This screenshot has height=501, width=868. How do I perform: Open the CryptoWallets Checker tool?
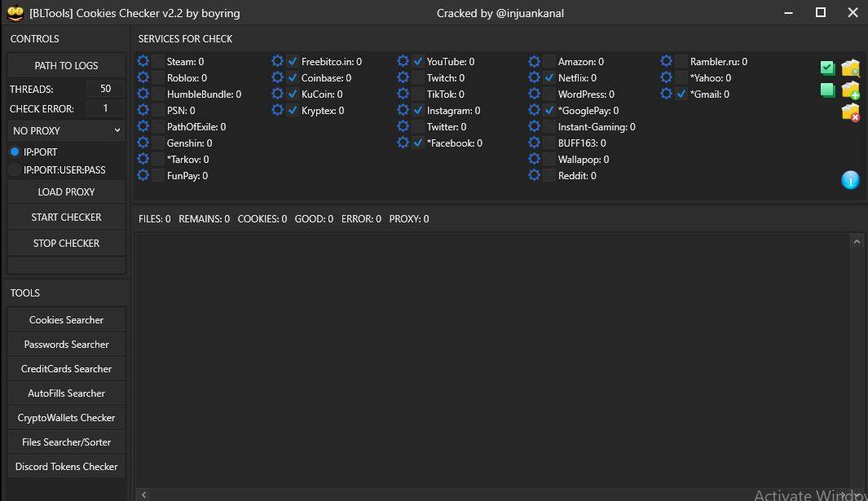tap(66, 417)
